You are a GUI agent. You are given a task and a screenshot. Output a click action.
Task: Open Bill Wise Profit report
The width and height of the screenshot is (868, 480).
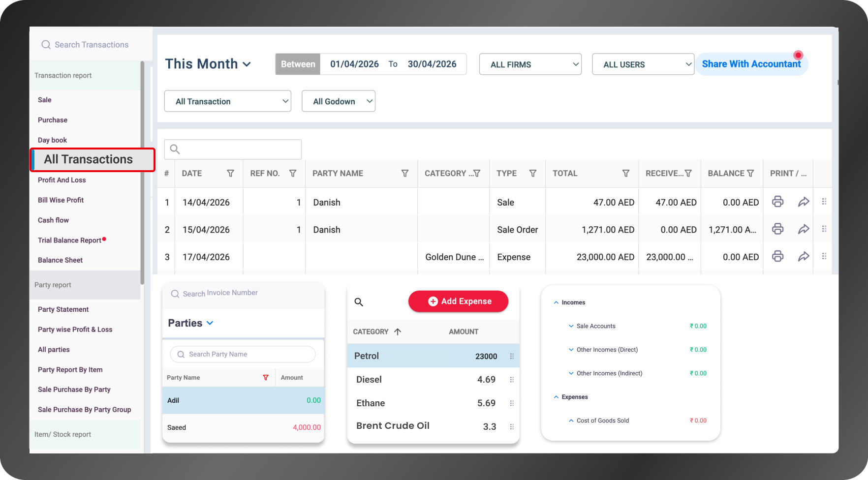pos(61,200)
